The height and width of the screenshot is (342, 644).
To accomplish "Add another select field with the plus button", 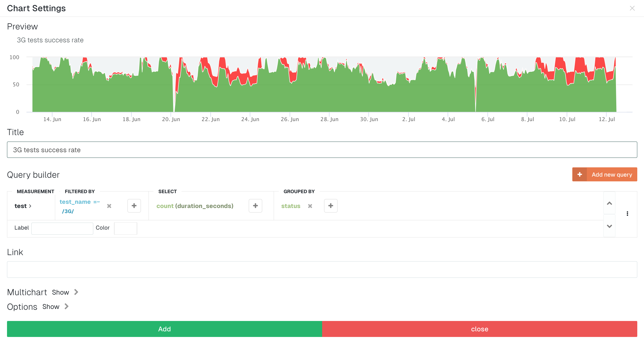I will coord(255,206).
